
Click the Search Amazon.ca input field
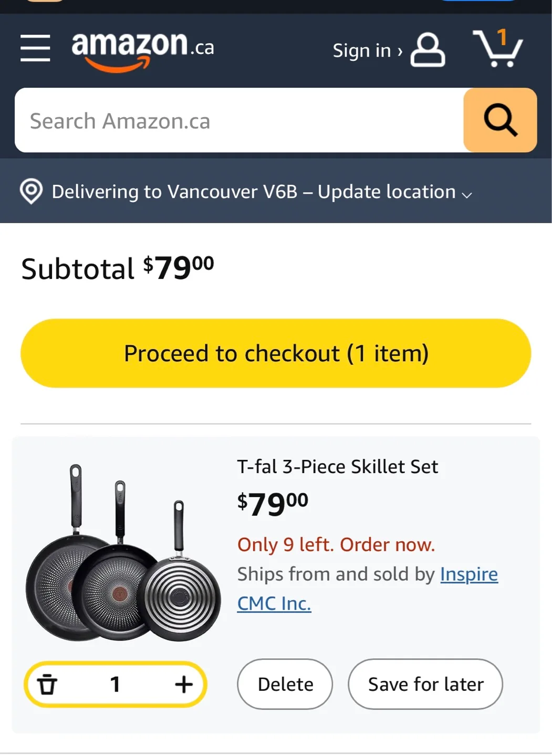[239, 120]
